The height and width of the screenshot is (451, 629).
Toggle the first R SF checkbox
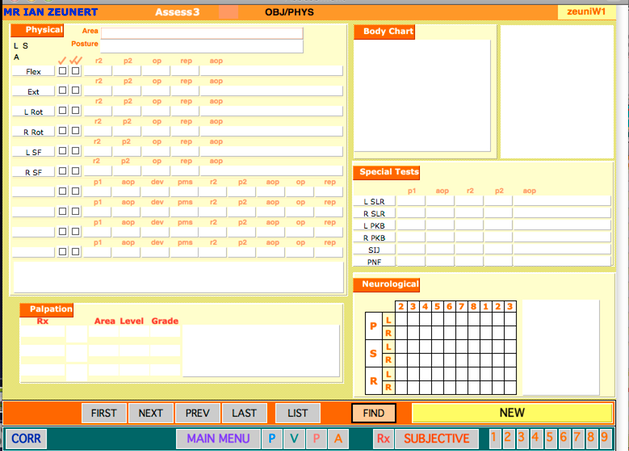(x=62, y=171)
